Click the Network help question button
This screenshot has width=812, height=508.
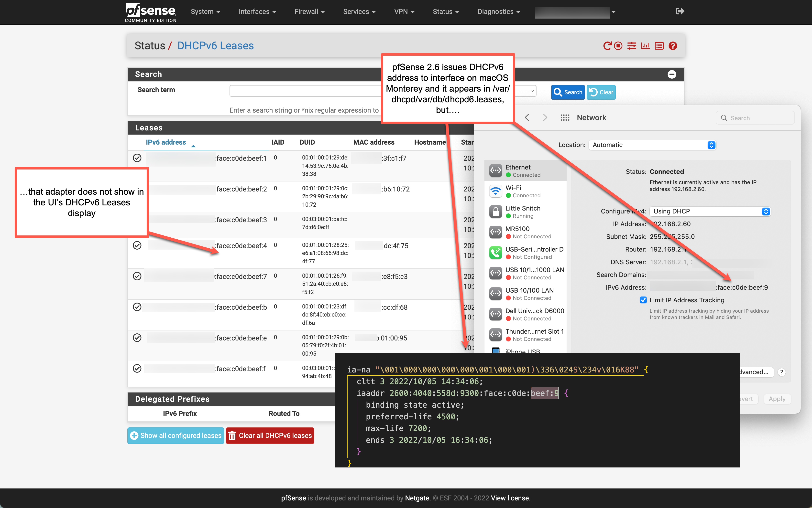781,372
